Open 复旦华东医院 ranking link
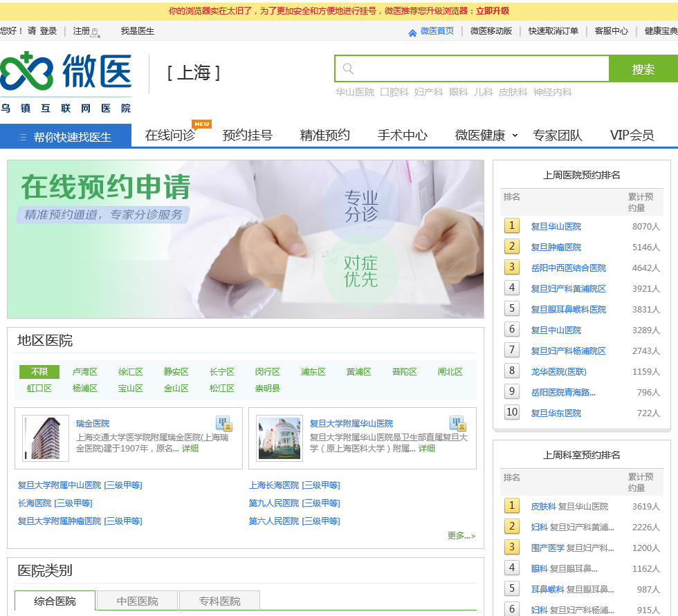The image size is (678, 616). pyautogui.click(x=556, y=413)
